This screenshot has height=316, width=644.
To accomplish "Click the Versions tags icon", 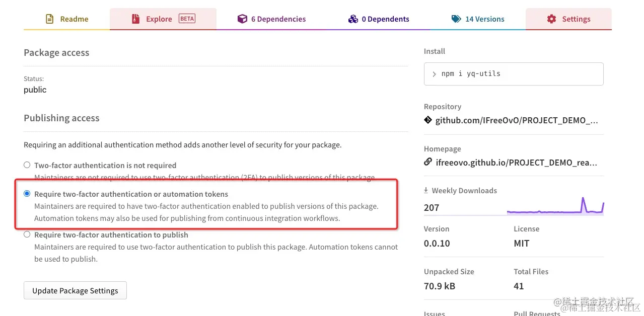I will 456,19.
